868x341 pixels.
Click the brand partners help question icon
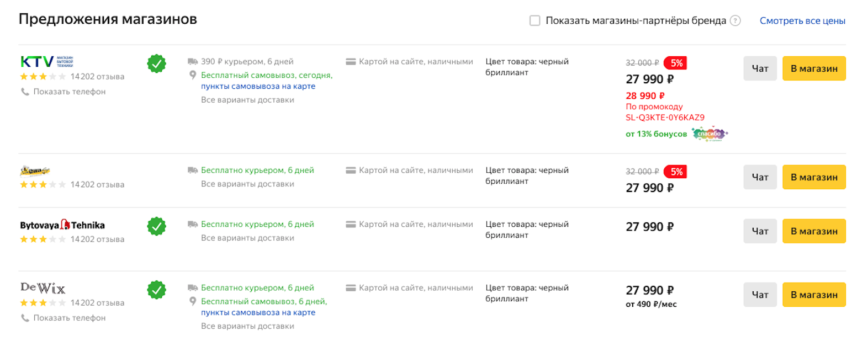pos(735,20)
